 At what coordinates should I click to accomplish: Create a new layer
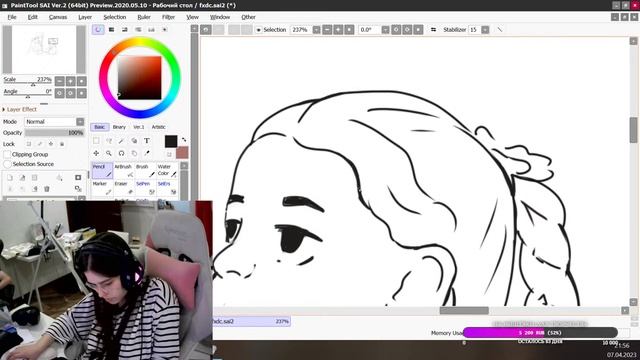(x=10, y=178)
